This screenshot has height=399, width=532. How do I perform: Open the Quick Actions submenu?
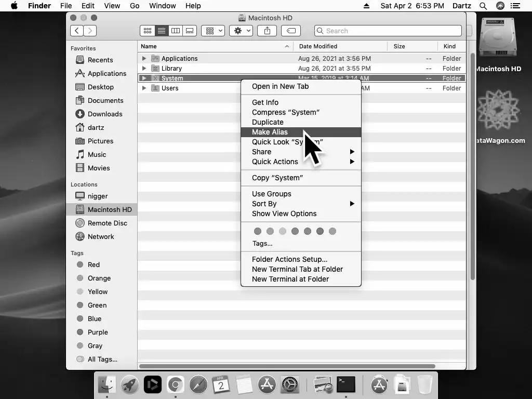pyautogui.click(x=301, y=162)
